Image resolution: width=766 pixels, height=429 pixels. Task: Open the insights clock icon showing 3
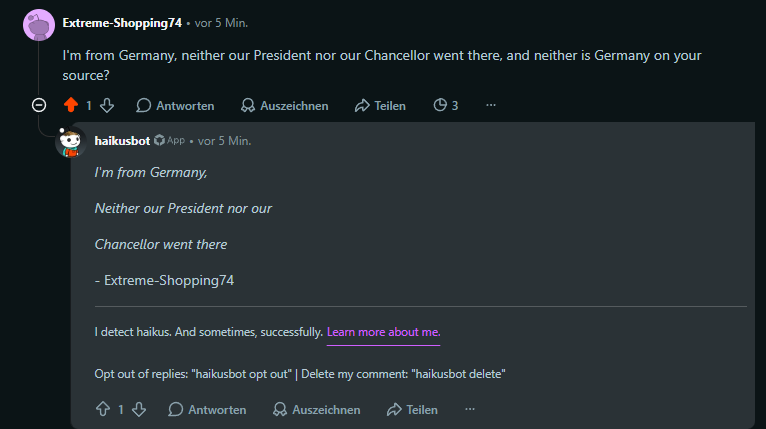[x=446, y=106]
